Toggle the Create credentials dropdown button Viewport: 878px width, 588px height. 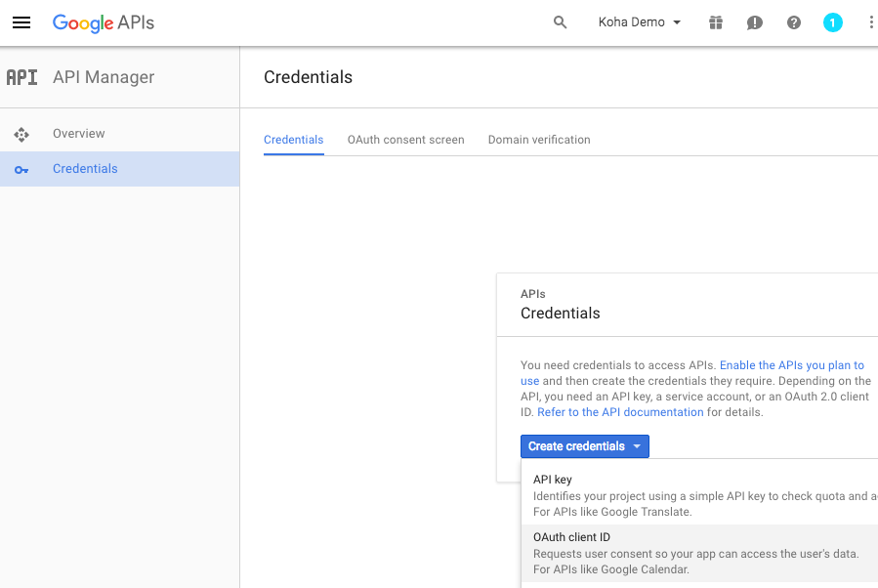coord(584,446)
